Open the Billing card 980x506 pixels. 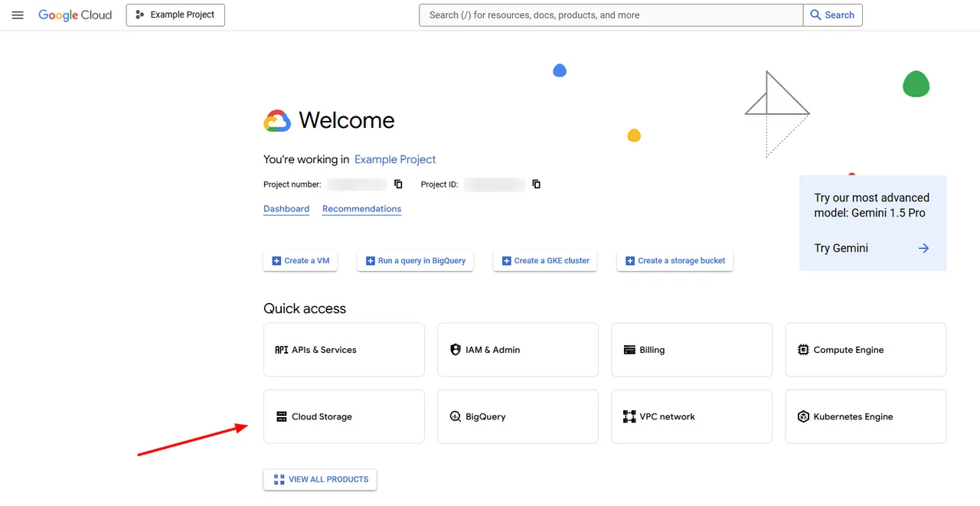click(x=691, y=350)
